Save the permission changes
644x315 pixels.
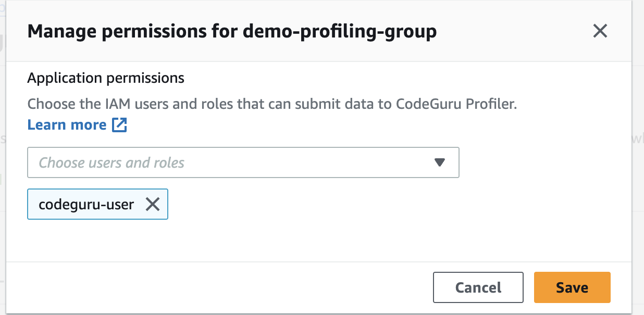[x=572, y=287]
